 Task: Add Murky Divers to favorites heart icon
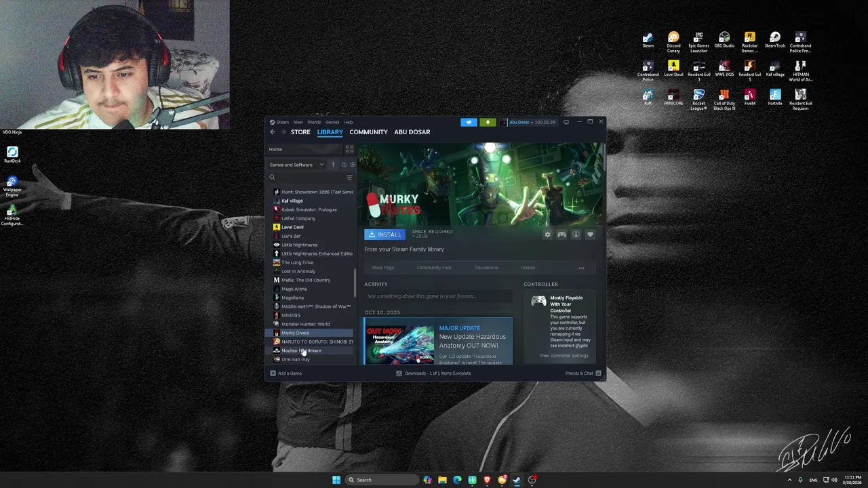[590, 235]
